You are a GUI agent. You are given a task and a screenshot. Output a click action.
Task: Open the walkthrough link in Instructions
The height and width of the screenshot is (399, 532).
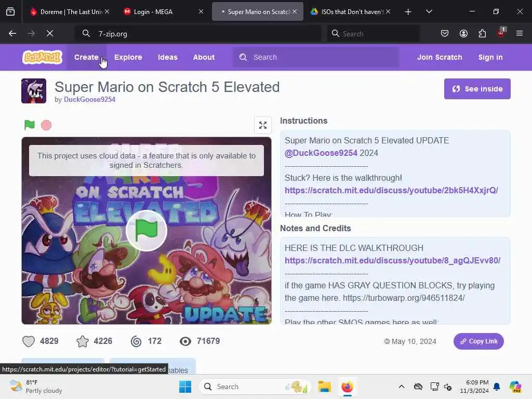coord(391,190)
